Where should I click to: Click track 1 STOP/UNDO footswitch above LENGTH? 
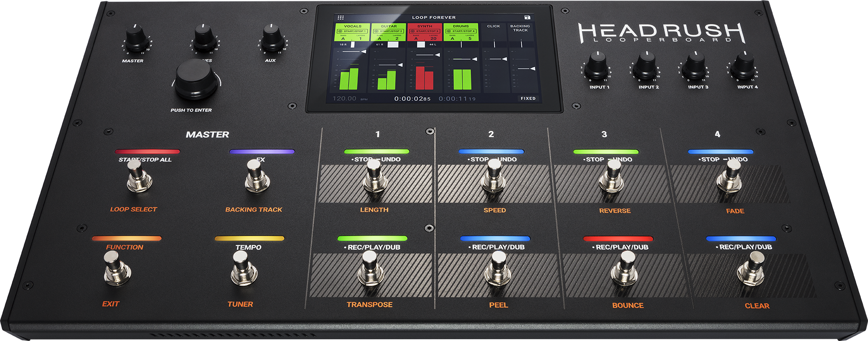375,176
